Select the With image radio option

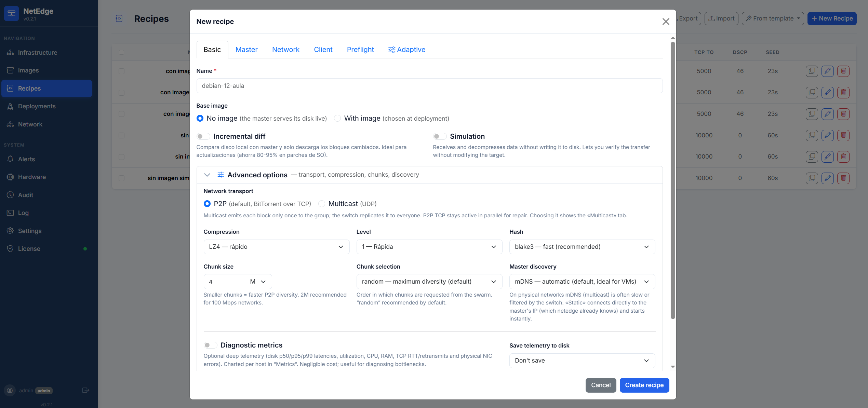pyautogui.click(x=337, y=118)
